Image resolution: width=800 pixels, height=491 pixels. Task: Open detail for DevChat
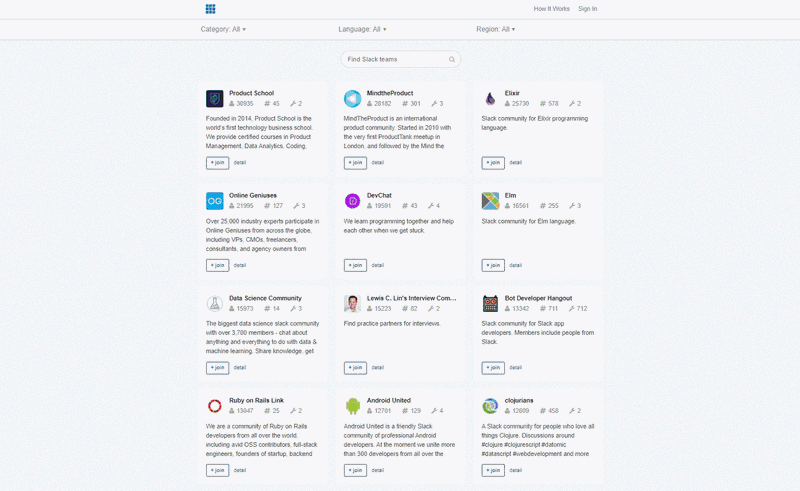pos(378,265)
